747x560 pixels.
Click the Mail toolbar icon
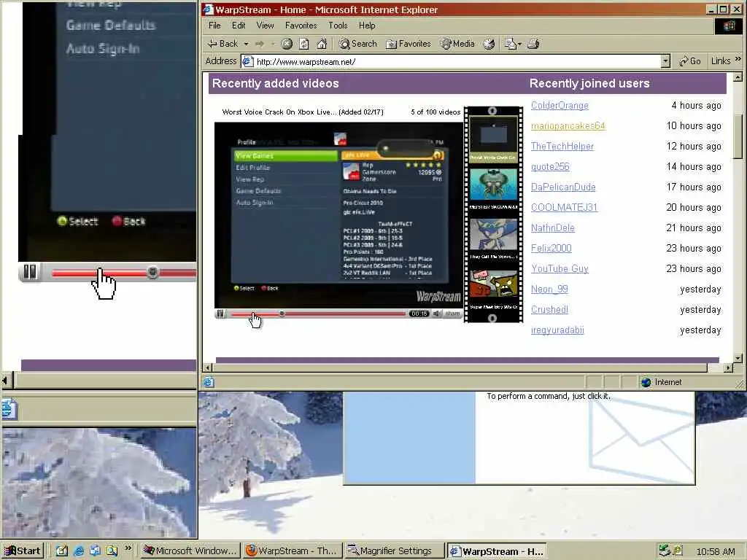click(510, 44)
